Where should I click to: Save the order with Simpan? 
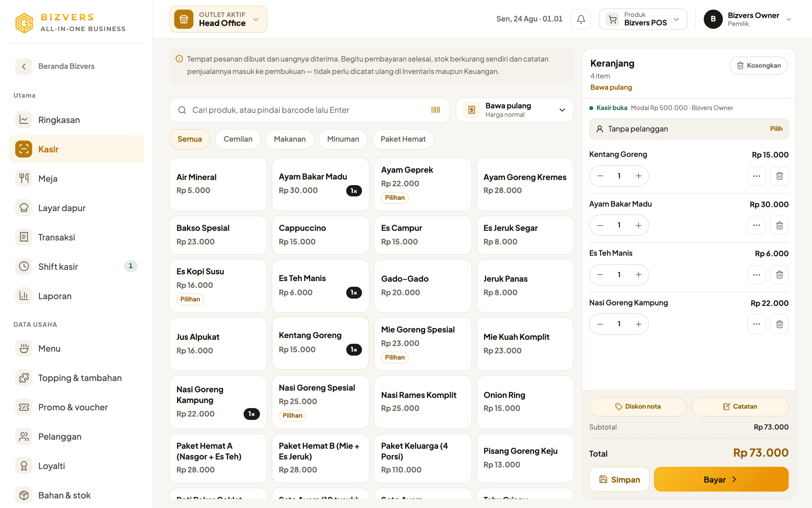pos(619,479)
